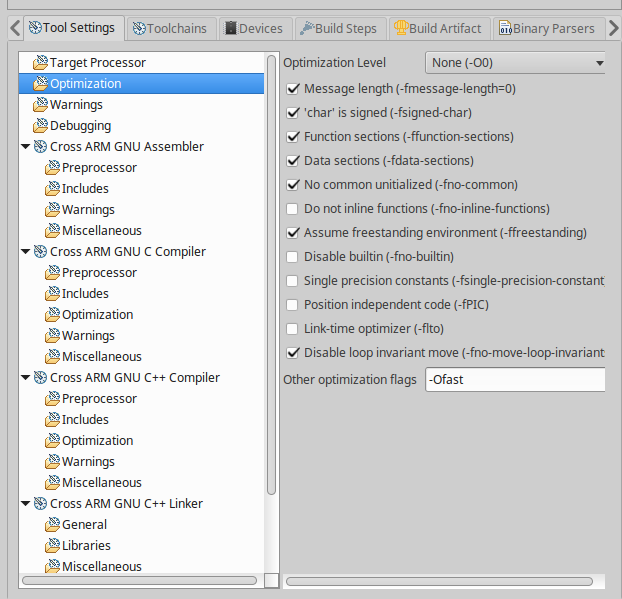Switch to the Toolchains tab
This screenshot has height=599, width=622.
coord(171,29)
